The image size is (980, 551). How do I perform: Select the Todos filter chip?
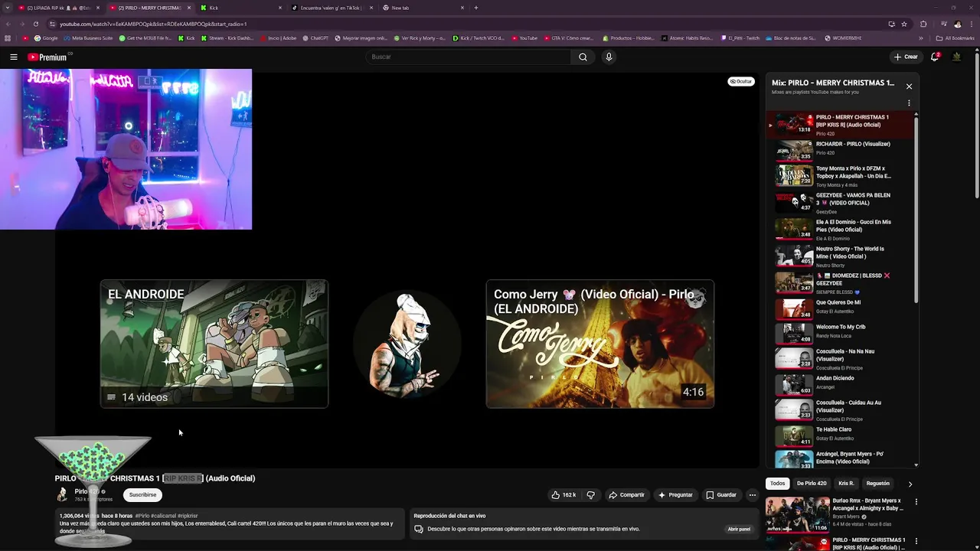778,484
